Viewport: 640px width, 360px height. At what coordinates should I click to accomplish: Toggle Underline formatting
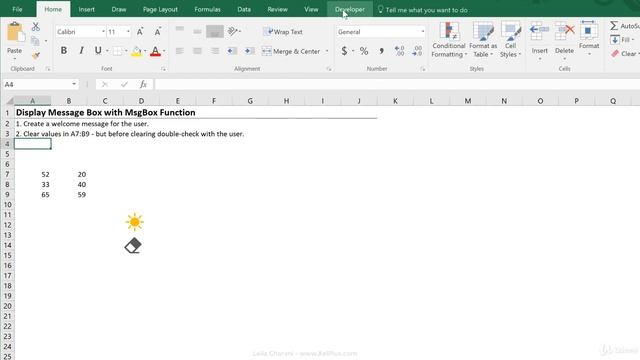coord(98,51)
